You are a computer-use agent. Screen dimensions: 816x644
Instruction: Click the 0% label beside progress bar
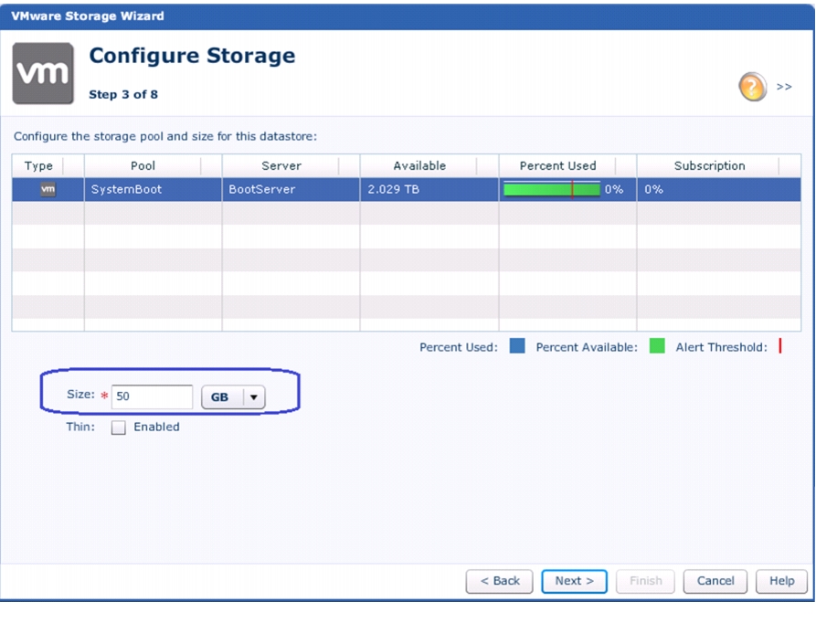point(614,189)
